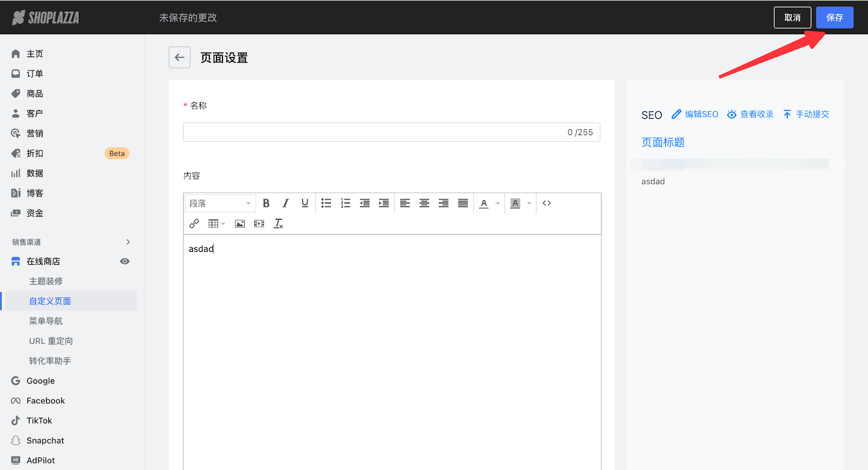Insert an image into the content

240,224
